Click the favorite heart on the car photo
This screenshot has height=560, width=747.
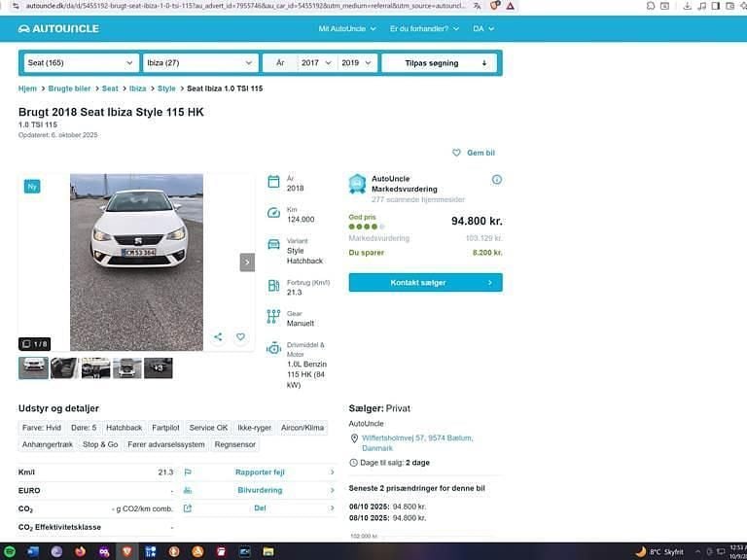click(240, 337)
